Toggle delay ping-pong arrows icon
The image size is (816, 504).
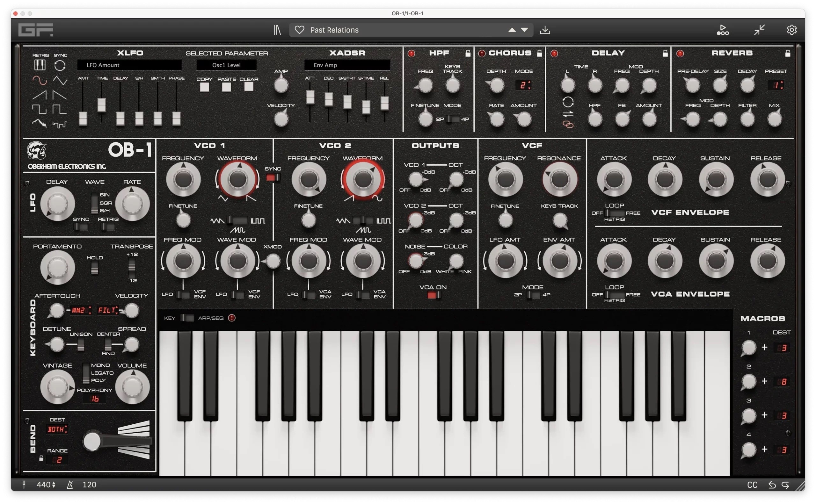click(x=568, y=114)
